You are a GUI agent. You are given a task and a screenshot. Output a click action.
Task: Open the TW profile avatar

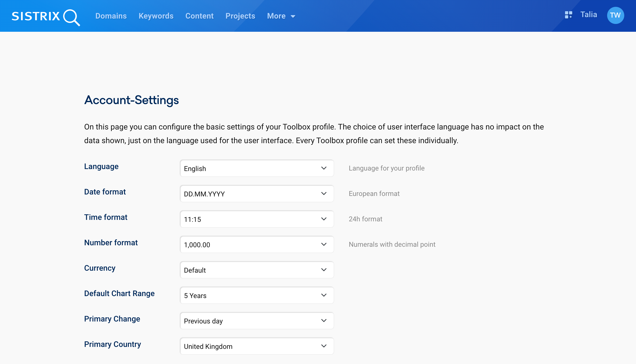[615, 15]
